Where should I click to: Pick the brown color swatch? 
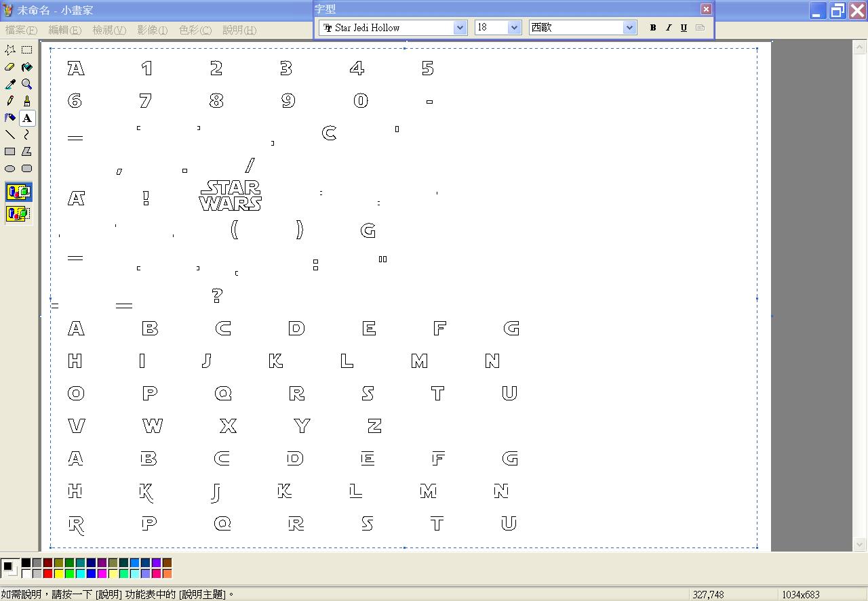pos(167,563)
